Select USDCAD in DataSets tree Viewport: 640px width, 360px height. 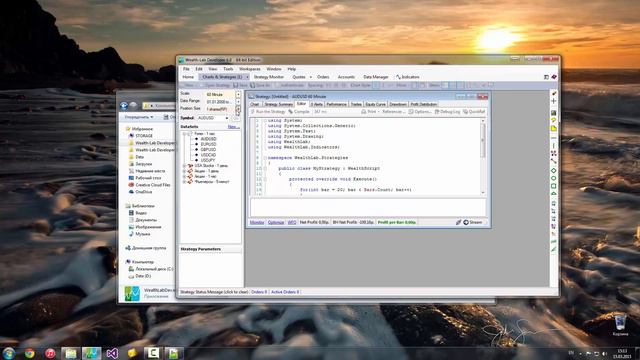[x=208, y=155]
